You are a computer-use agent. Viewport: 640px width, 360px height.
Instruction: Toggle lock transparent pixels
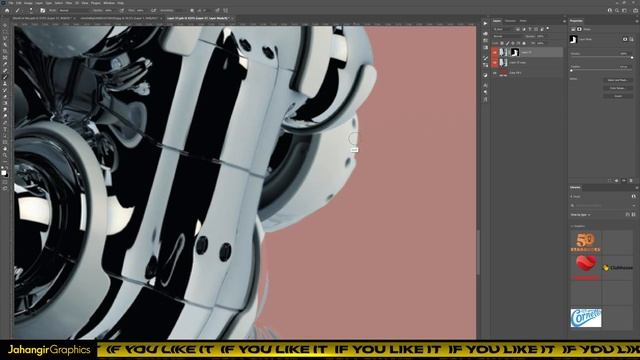point(502,43)
